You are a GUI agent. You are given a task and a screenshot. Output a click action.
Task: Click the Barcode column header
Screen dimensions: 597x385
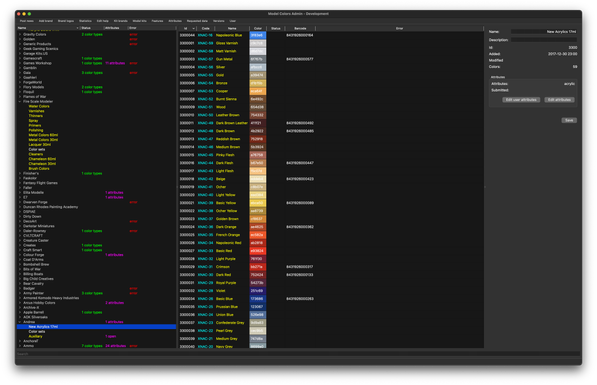pyautogui.click(x=300, y=29)
